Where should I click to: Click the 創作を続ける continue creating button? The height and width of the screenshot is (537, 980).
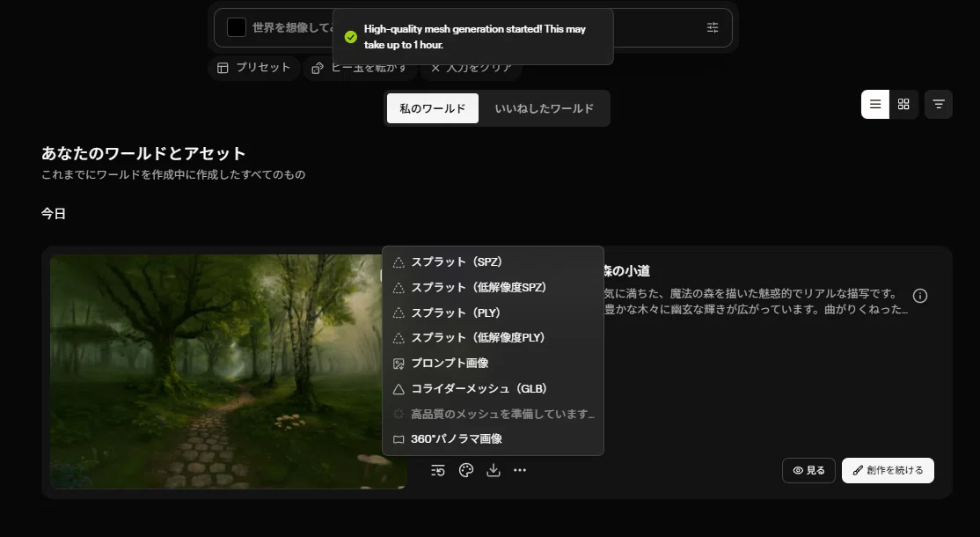(x=888, y=471)
